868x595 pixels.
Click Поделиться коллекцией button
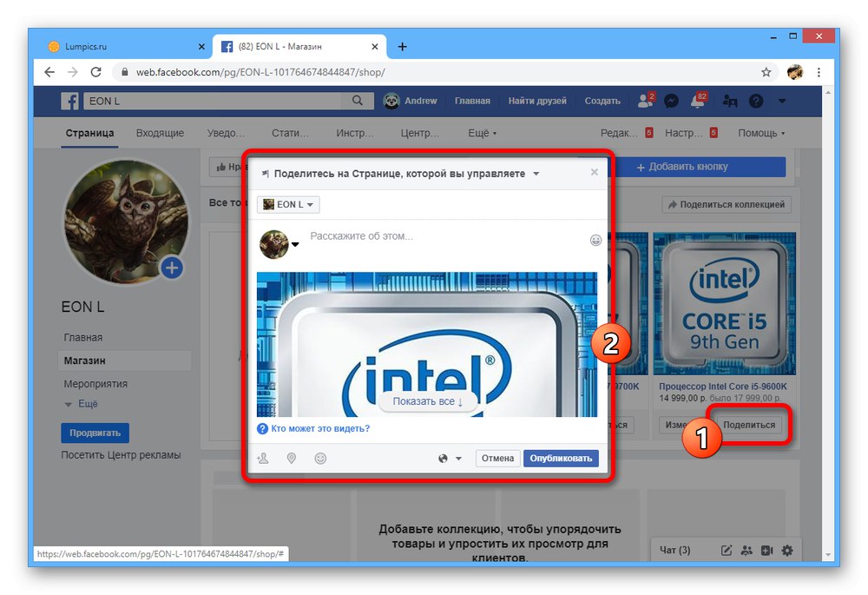[727, 204]
